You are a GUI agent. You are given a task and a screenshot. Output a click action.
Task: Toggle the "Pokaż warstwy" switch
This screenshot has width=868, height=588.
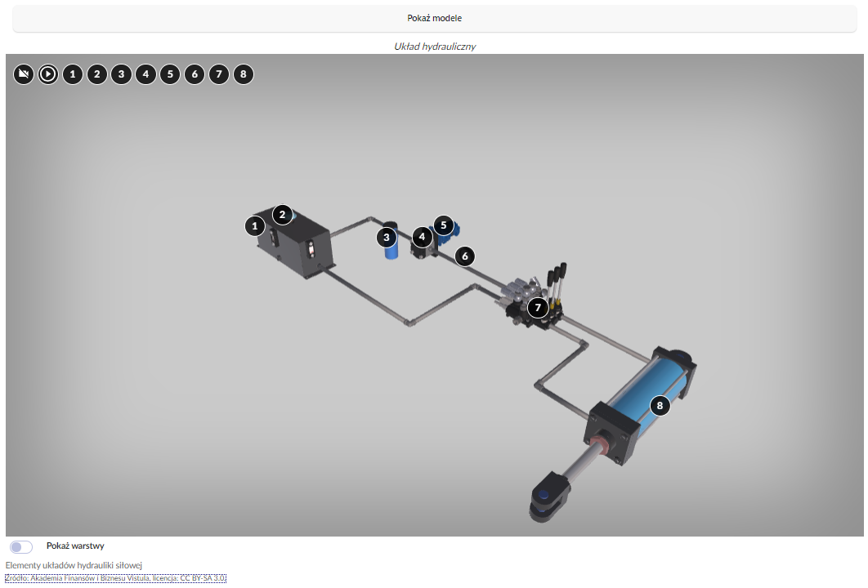(21, 546)
